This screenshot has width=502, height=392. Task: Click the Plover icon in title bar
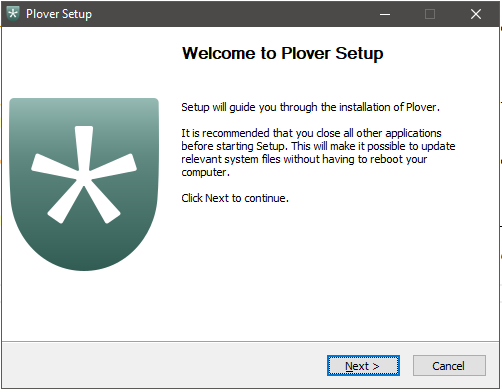click(13, 14)
